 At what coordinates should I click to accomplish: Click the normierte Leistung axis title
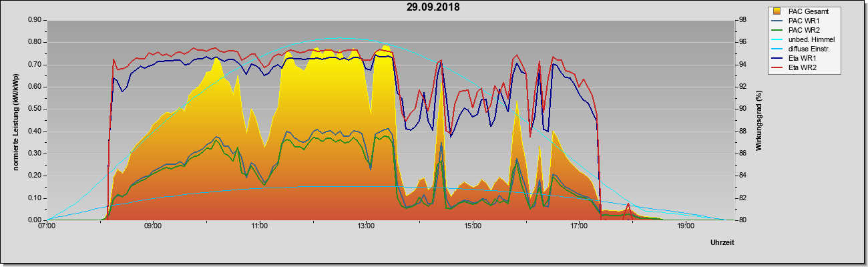(15, 120)
